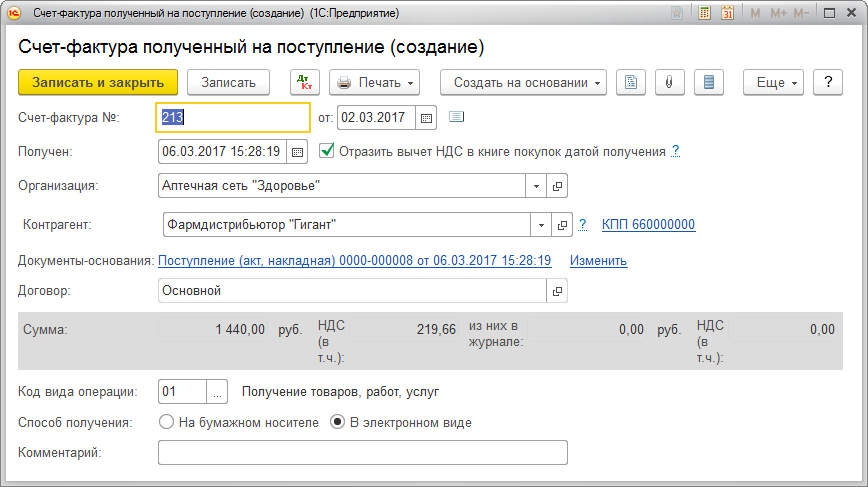868x487 pixels.
Task: Click the Изменить link
Action: tap(598, 261)
